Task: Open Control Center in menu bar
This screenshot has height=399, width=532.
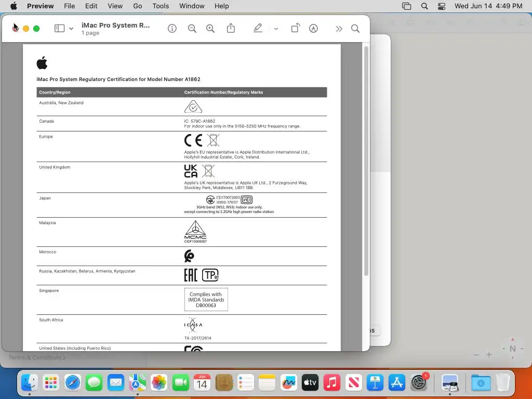Action: tap(442, 6)
